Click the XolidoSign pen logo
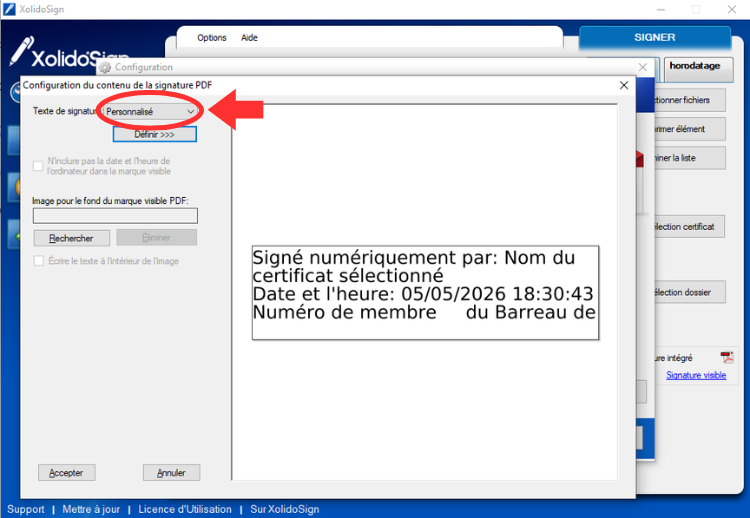This screenshot has width=750, height=518. (22, 51)
